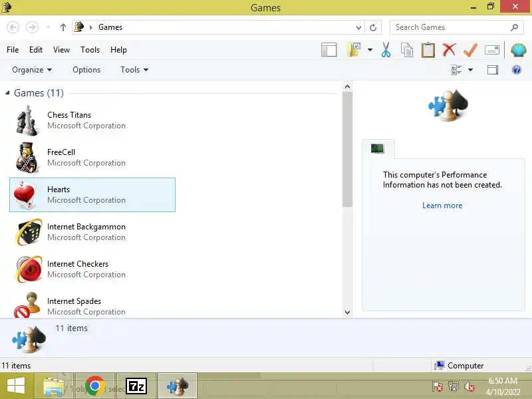Click the vertical scrollbar thumb
Screen dimensions: 532x399
pyautogui.click(x=347, y=150)
